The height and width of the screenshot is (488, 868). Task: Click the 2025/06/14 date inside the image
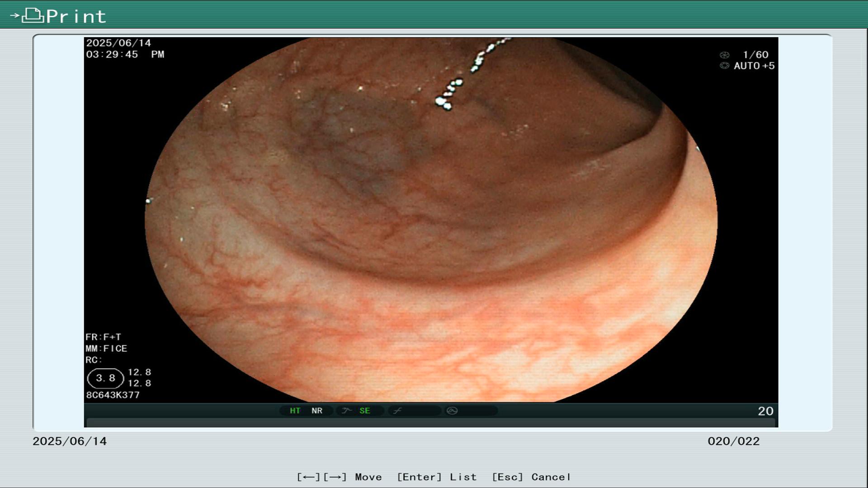coord(118,43)
